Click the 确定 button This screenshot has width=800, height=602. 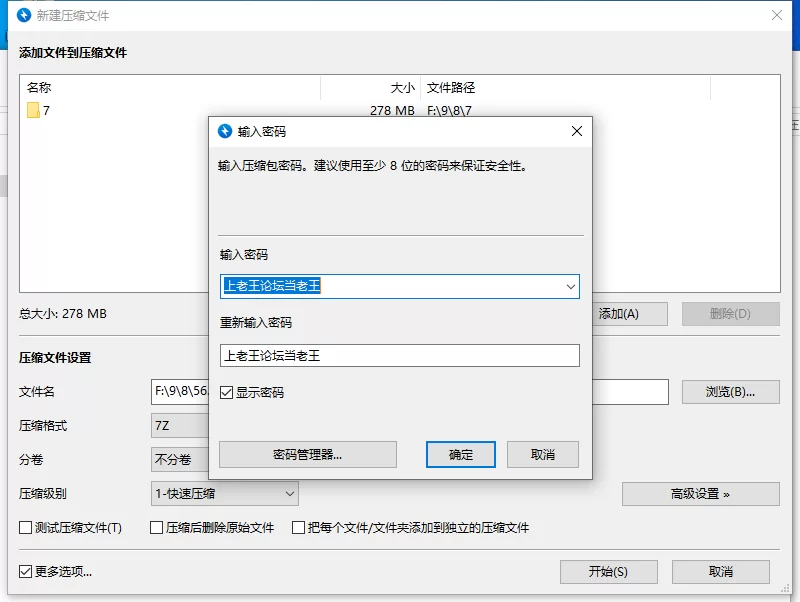pos(461,455)
